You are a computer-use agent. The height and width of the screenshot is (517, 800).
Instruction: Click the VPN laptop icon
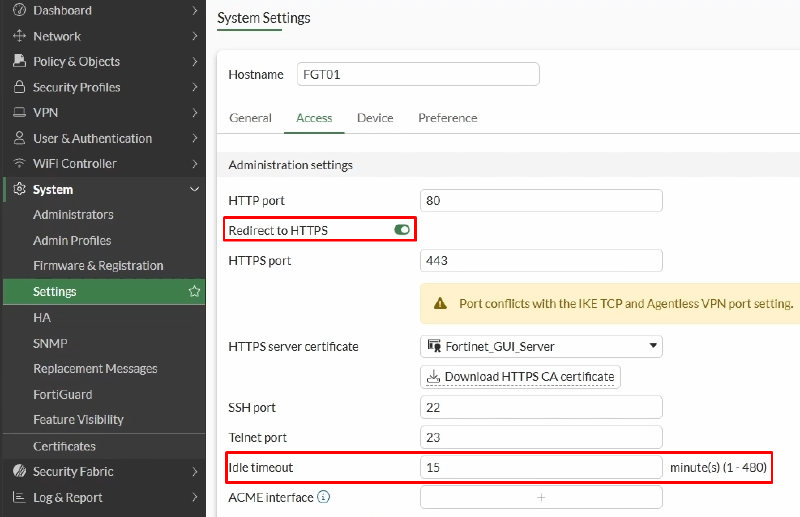coord(19,112)
